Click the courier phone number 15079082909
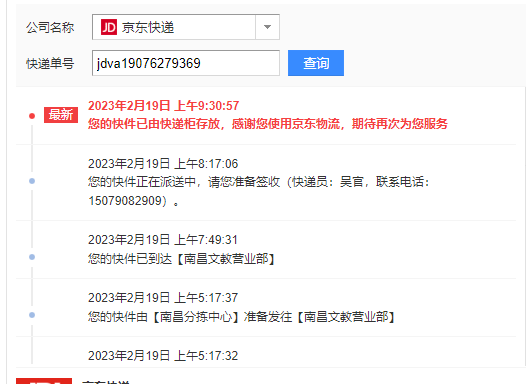This screenshot has width=526, height=384. pos(125,201)
